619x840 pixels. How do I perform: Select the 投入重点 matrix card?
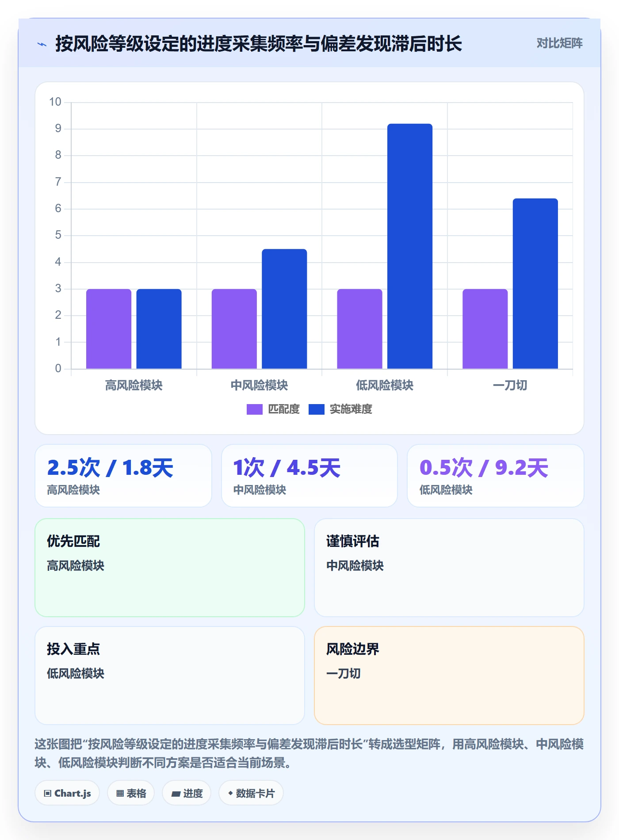(x=170, y=676)
